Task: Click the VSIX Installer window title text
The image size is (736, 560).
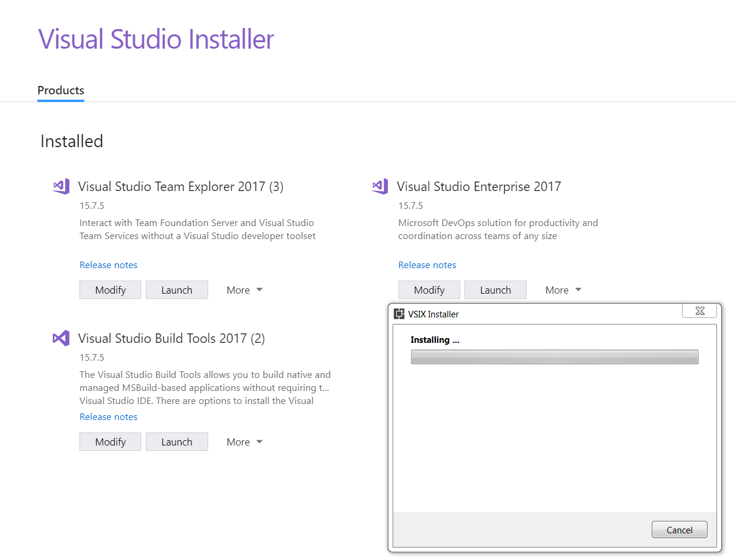Action: [433, 314]
